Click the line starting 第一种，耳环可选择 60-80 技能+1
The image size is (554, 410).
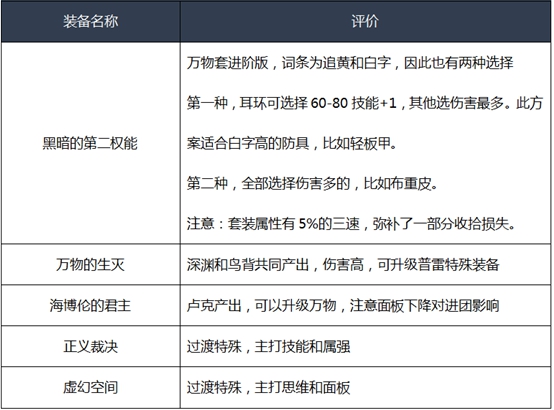pos(365,103)
